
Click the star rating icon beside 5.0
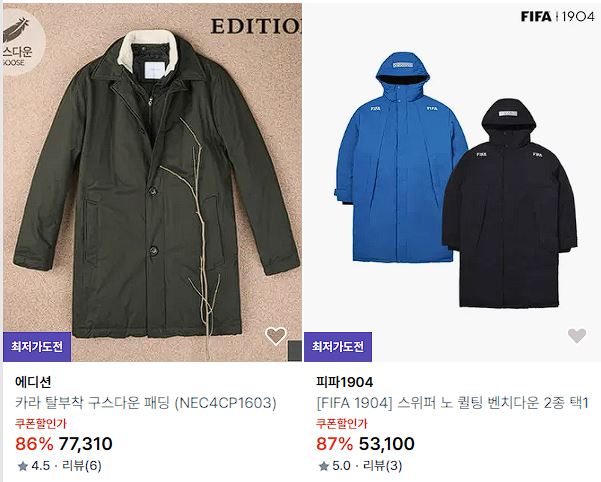[324, 466]
